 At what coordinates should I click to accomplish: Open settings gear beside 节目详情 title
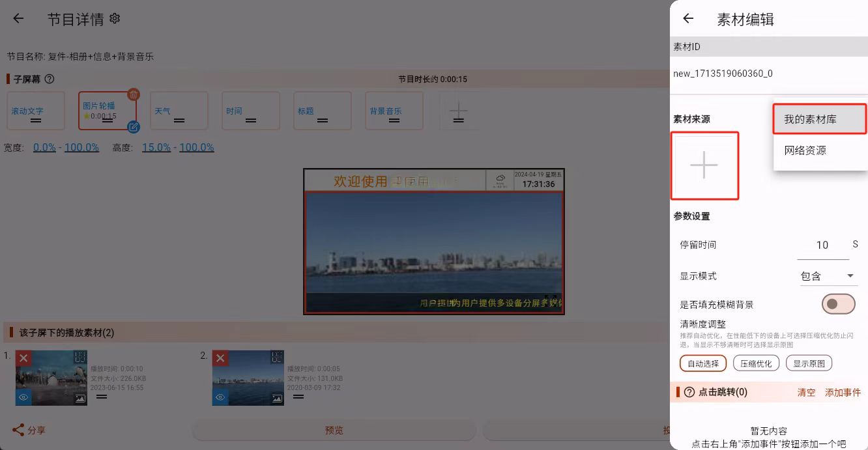pos(114,18)
